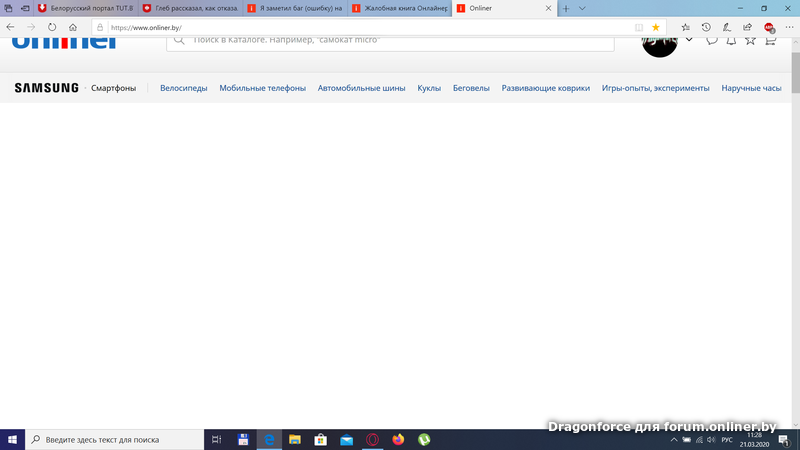Open Мобильные телефоны category
Image resolution: width=800 pixels, height=450 pixels.
[x=262, y=88]
